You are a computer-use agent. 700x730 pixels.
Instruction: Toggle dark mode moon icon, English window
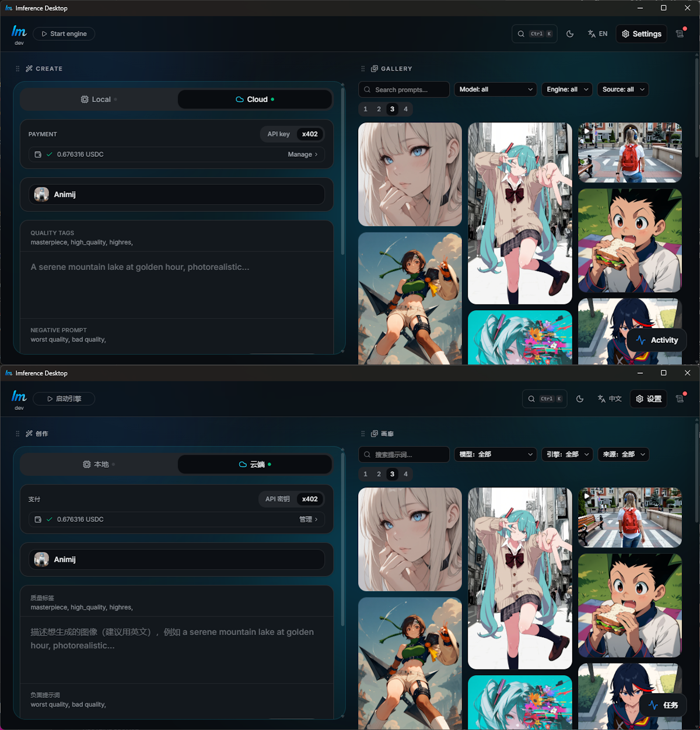coord(570,34)
